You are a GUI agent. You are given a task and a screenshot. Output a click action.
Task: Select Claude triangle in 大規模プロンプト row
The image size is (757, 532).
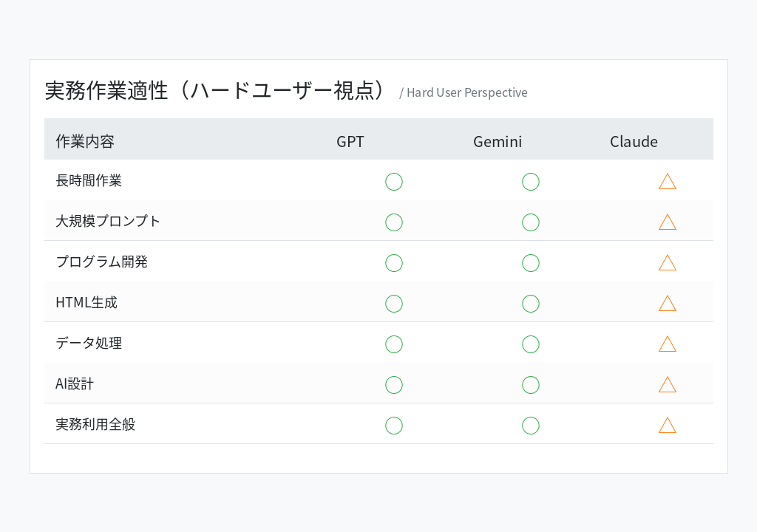click(x=668, y=222)
